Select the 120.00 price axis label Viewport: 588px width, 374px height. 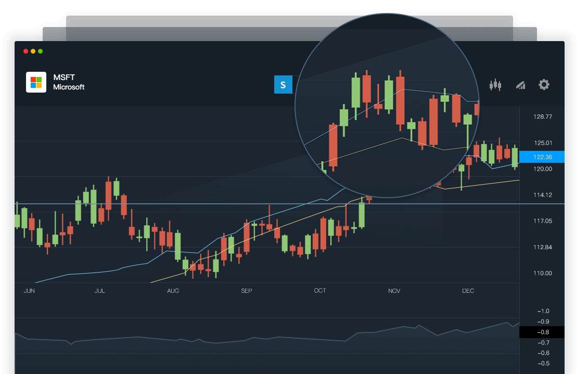pyautogui.click(x=543, y=169)
